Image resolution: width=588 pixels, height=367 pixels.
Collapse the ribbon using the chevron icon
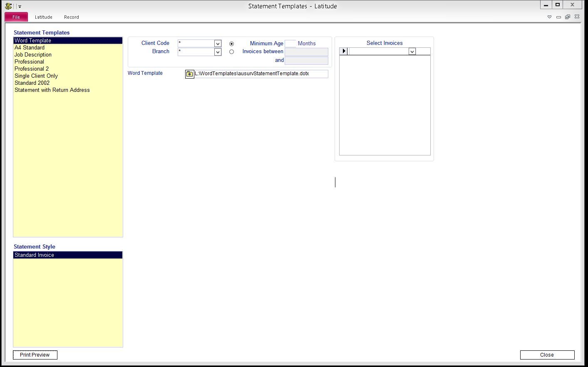point(549,17)
